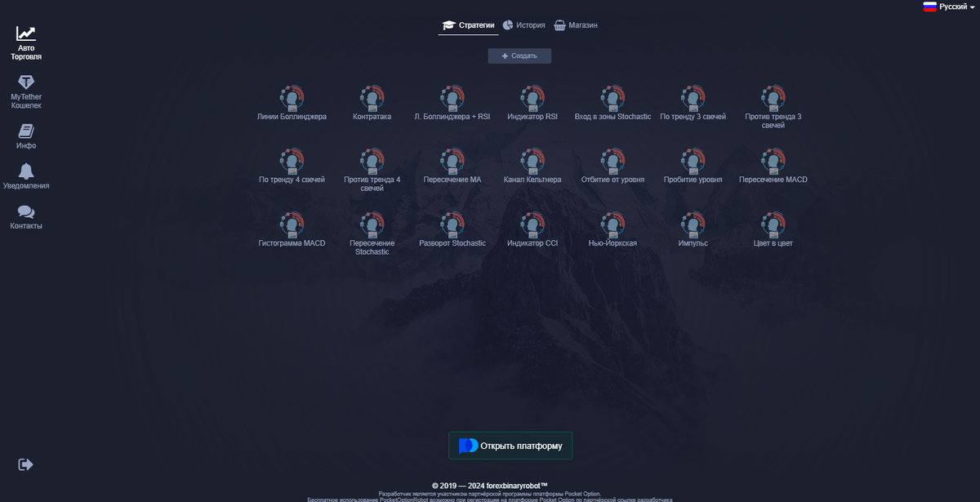Screen dimensions: 980x502
Task: Switch to the Магазин tab
Action: [x=576, y=25]
